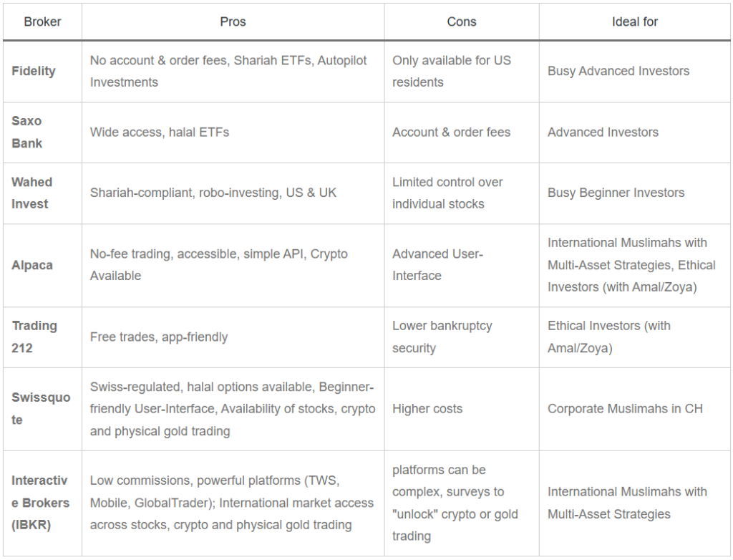The width and height of the screenshot is (733, 560).
Task: Click the Cons column header
Action: tap(462, 21)
